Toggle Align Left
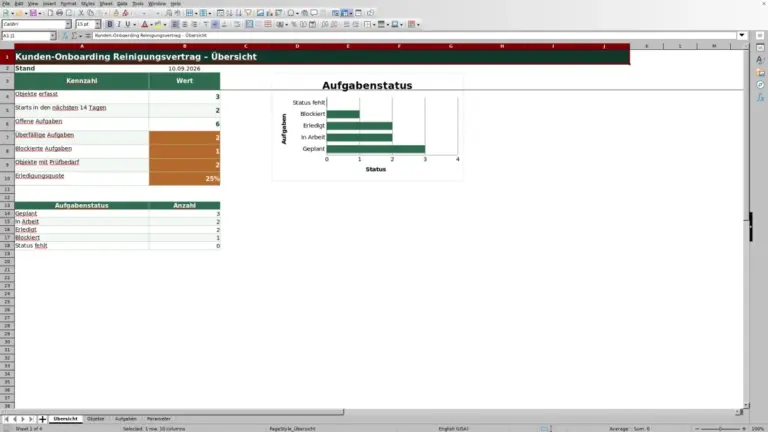768x432 pixels. [175, 24]
